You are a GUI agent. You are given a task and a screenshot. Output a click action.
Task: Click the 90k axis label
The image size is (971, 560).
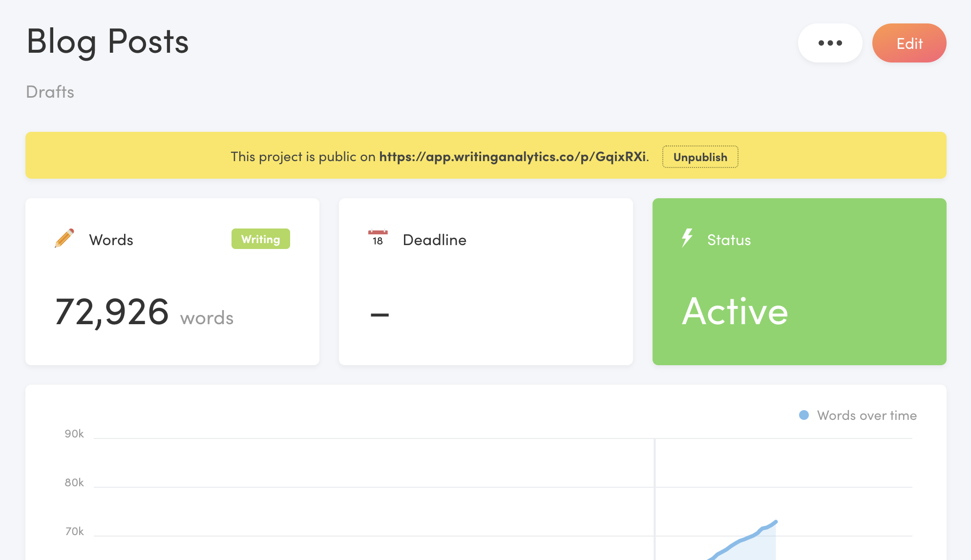pos(74,434)
